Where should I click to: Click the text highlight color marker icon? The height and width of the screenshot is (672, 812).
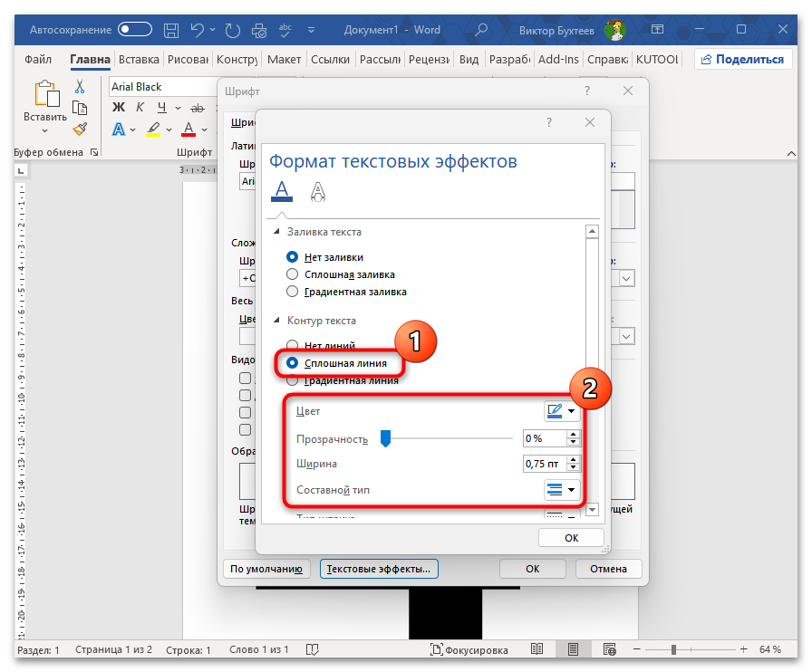coord(154,129)
